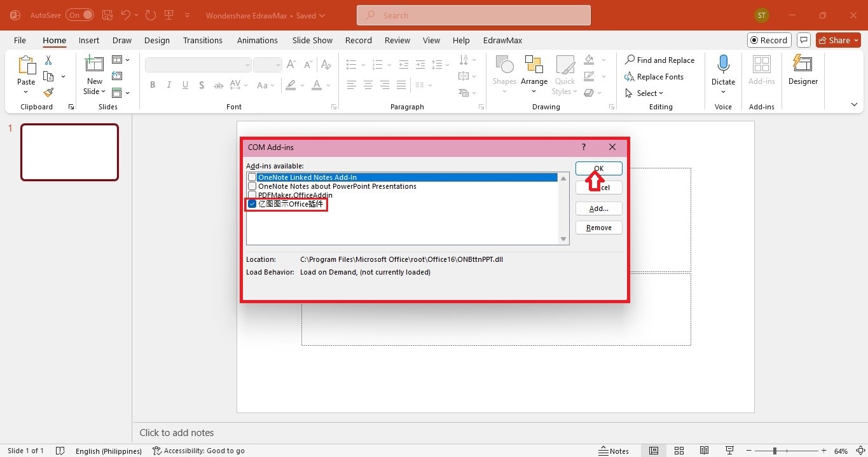Click the Copy icon in Clipboard group
The width and height of the screenshot is (868, 457).
click(x=48, y=76)
